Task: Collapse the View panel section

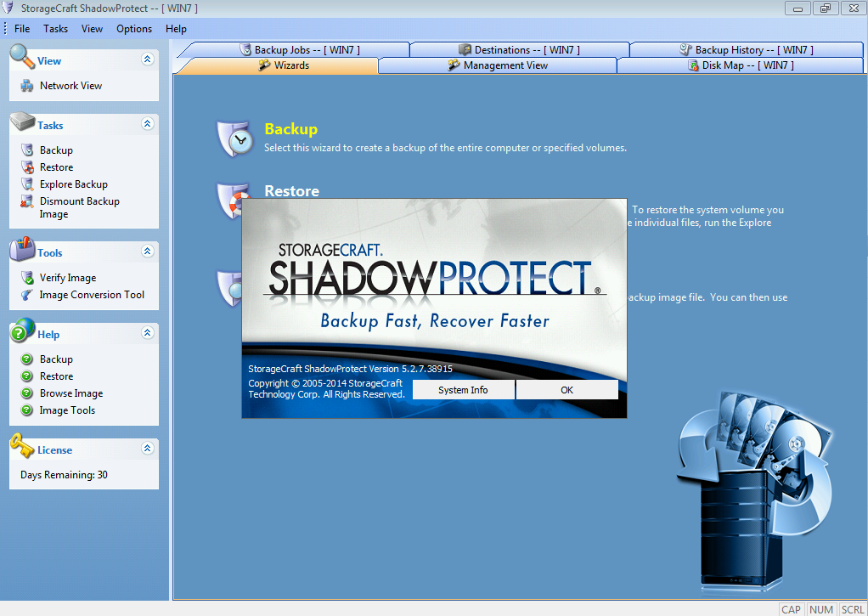Action: [x=148, y=59]
